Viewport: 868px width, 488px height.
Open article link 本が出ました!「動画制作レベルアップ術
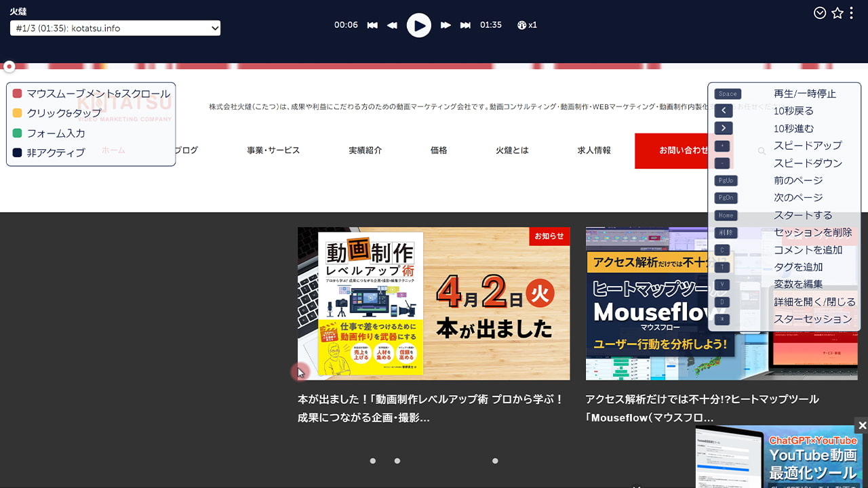(431, 409)
